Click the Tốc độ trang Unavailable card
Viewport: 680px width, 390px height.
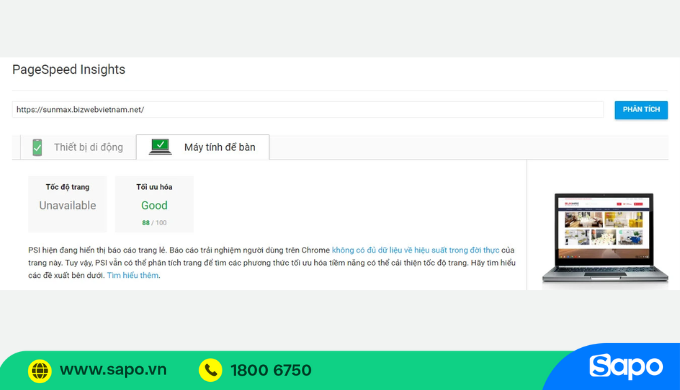coord(67,204)
